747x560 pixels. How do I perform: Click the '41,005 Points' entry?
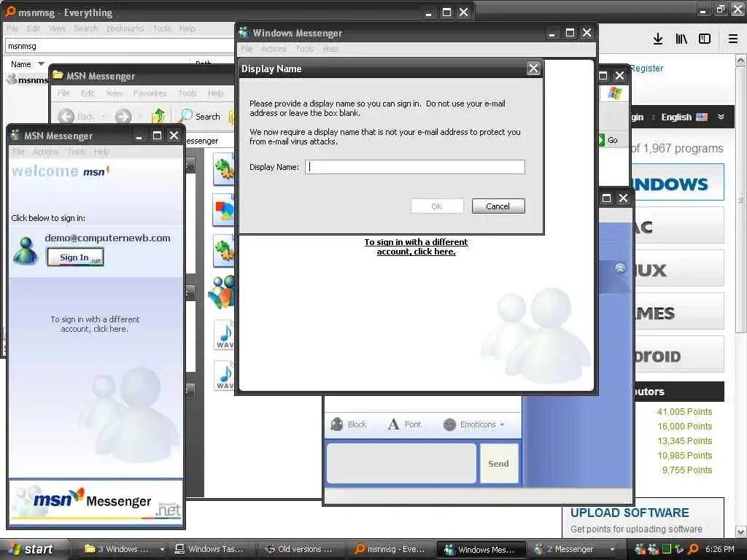pyautogui.click(x=684, y=412)
